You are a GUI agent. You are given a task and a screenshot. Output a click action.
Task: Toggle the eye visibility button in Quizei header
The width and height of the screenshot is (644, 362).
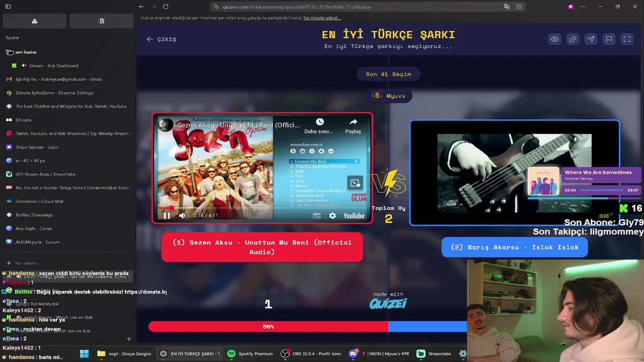tap(554, 39)
